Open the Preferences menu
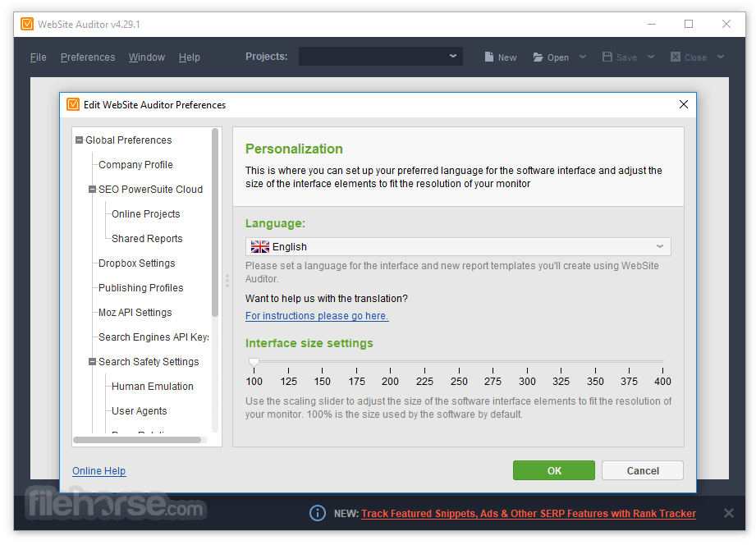Screen dimensions: 756x545 [x=88, y=57]
